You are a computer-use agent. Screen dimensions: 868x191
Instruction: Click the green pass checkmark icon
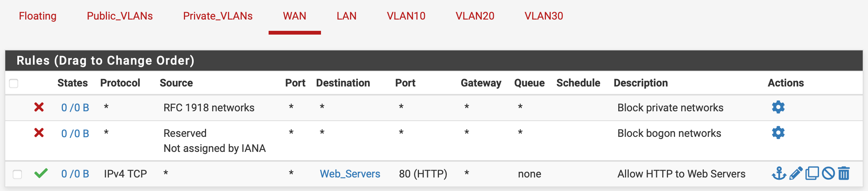(x=41, y=173)
